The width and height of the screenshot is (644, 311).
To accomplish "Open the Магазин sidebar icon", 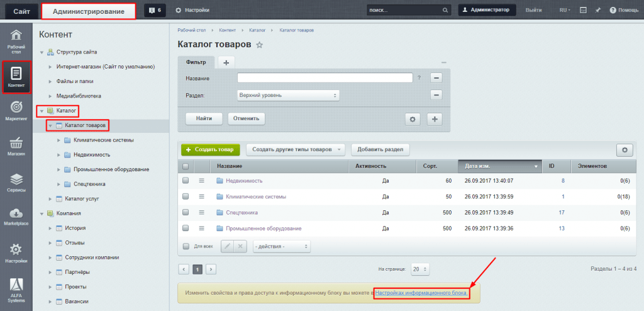I will pos(16,146).
